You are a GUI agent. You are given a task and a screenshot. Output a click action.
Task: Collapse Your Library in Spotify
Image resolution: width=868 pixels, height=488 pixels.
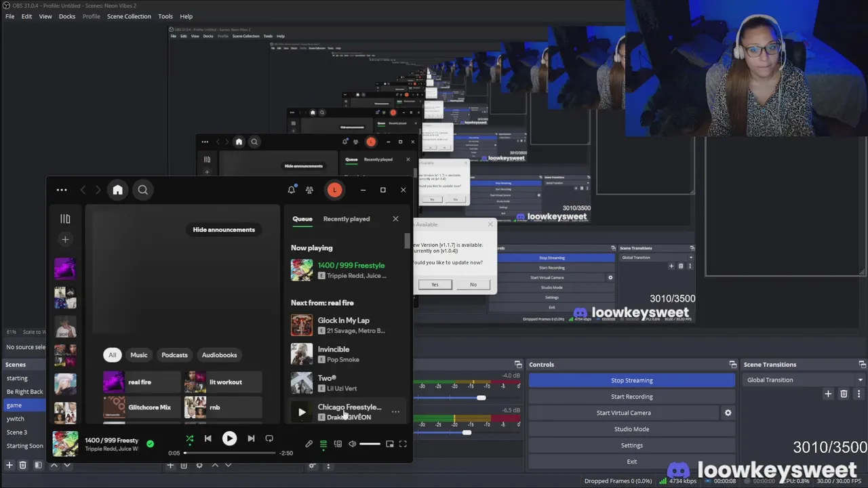(x=65, y=218)
